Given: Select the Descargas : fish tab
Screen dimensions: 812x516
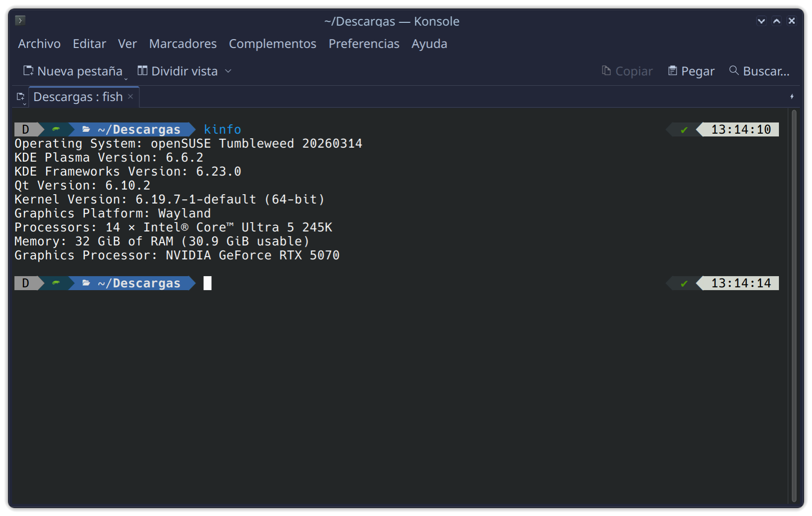Looking at the screenshot, I should [x=78, y=97].
